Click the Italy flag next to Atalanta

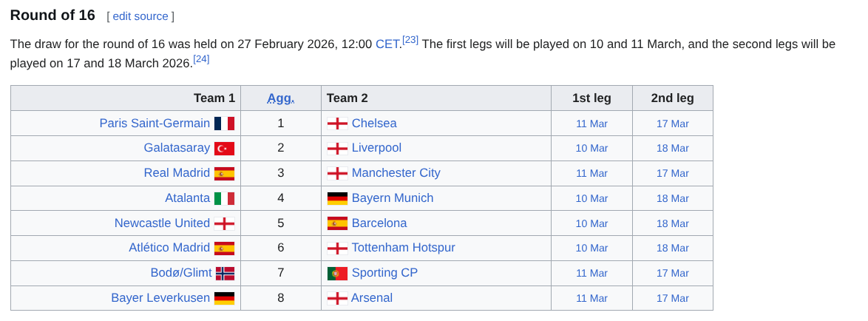click(x=224, y=198)
